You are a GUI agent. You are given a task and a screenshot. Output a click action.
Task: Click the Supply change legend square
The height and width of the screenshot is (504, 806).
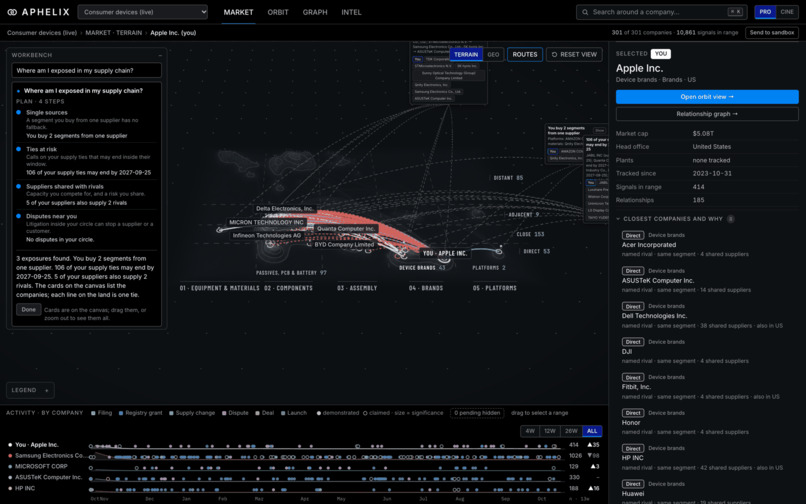(x=171, y=413)
